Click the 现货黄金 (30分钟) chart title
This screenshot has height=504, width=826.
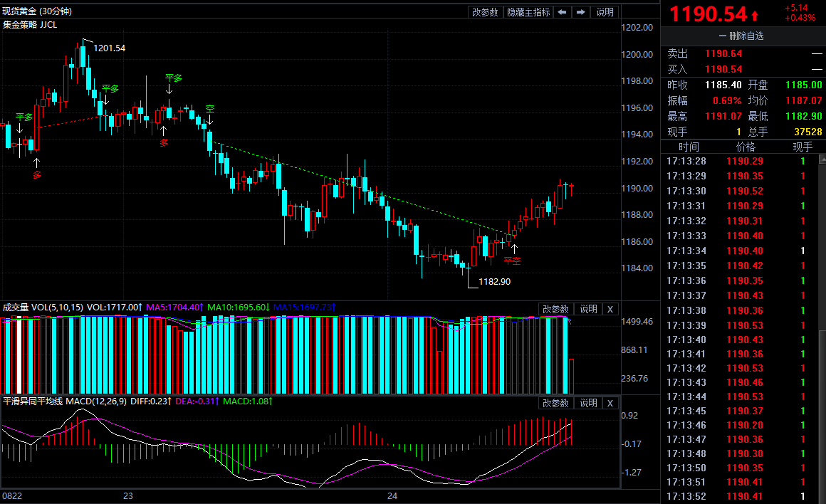[37, 11]
